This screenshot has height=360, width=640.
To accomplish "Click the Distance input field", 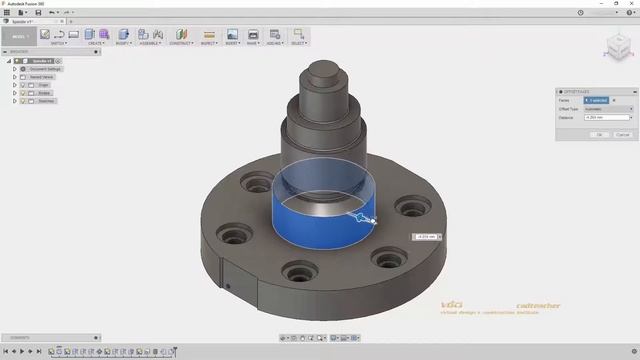I will point(607,118).
